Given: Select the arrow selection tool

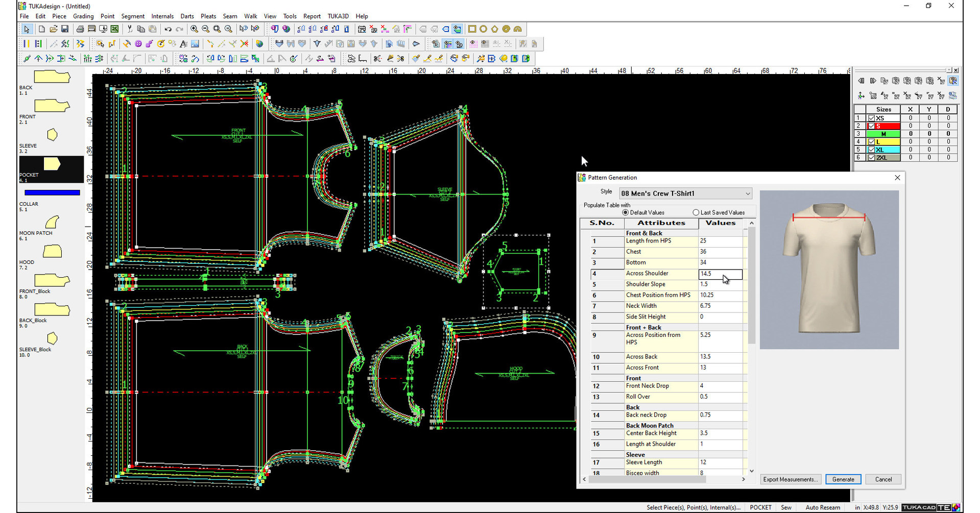Looking at the screenshot, I should 26,29.
